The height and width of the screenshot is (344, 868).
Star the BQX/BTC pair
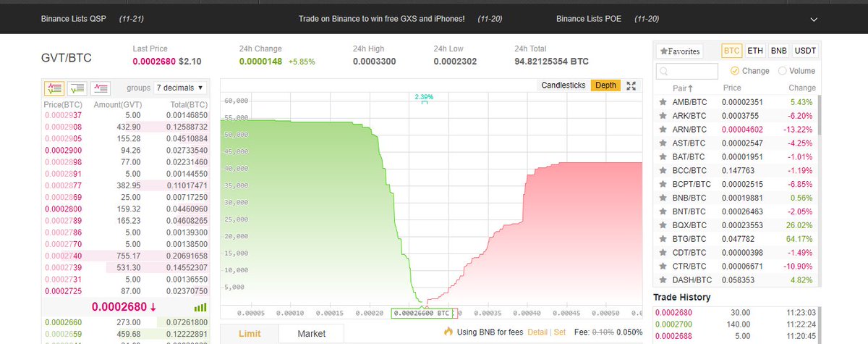(663, 225)
